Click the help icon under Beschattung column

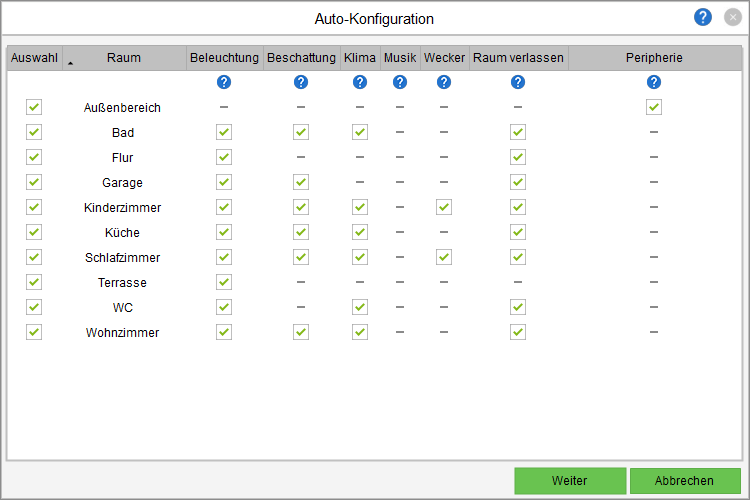pyautogui.click(x=301, y=82)
